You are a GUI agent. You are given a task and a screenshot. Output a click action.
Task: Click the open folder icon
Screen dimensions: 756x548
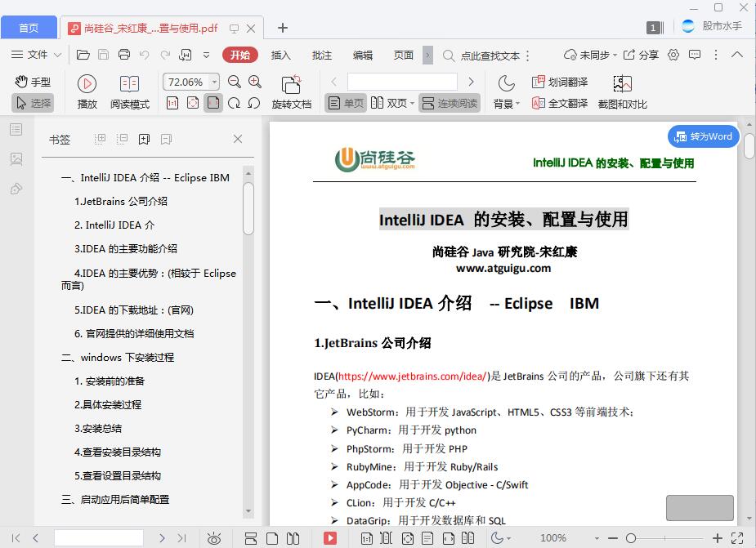[x=83, y=55]
